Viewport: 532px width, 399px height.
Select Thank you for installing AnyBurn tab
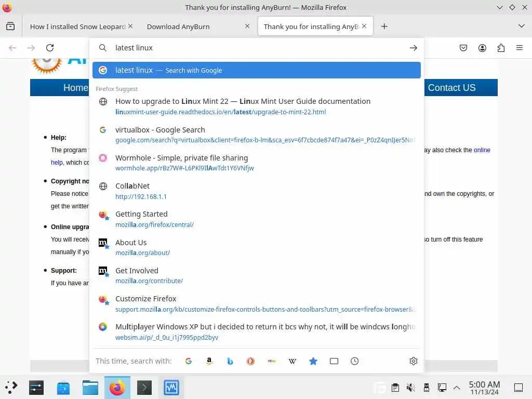click(311, 26)
